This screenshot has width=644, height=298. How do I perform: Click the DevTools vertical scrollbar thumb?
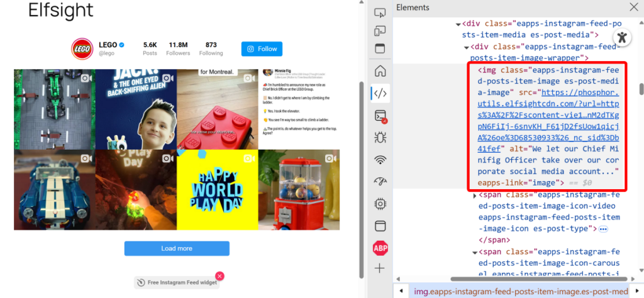pyautogui.click(x=641, y=89)
